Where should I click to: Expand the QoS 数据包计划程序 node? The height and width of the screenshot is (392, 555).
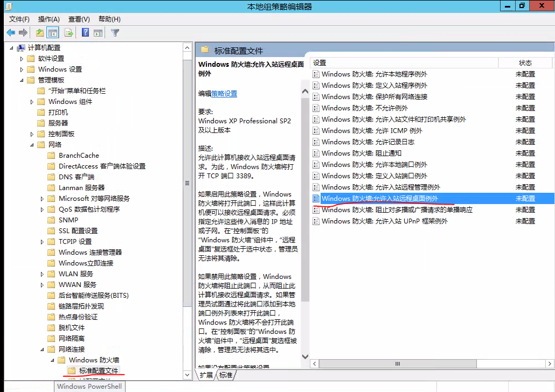point(42,209)
